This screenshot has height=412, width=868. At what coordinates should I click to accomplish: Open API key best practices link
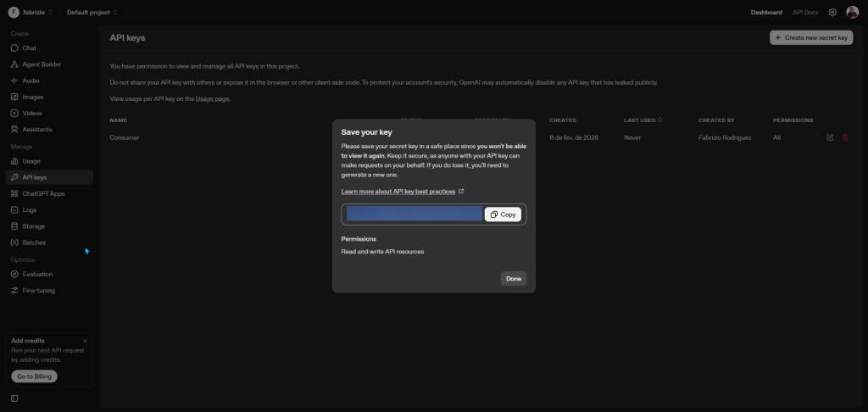point(398,192)
